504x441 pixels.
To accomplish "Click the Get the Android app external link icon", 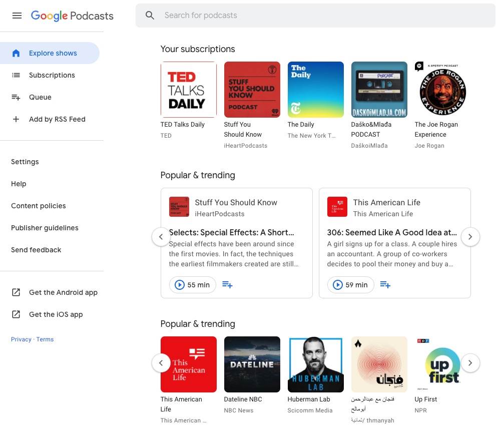I will pos(16,292).
